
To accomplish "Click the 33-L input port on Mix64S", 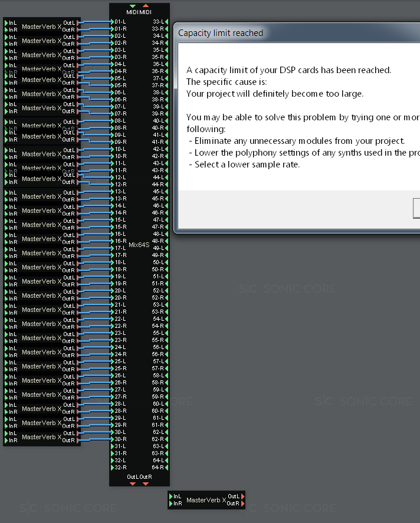I will pyautogui.click(x=167, y=21).
